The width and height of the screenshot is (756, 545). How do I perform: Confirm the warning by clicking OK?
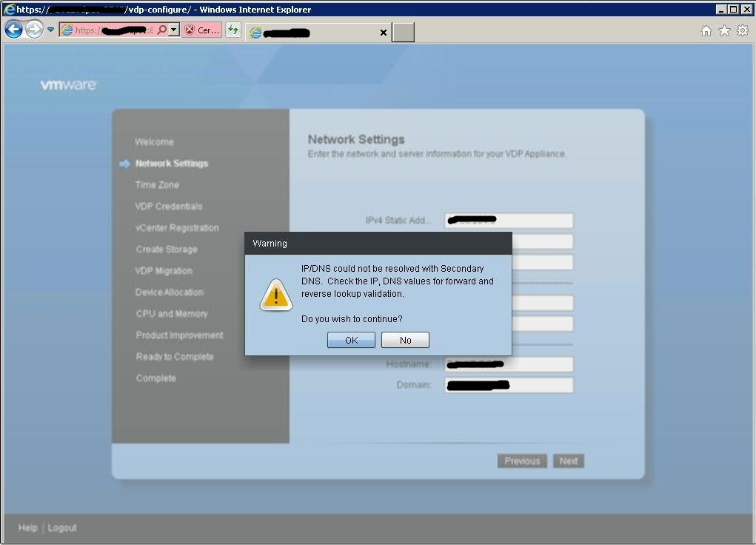coord(351,340)
